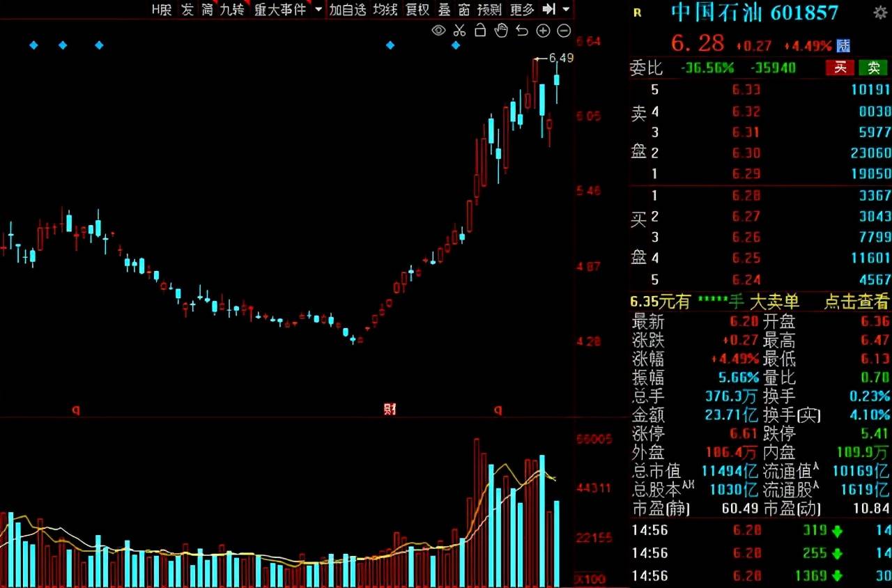Click the 窗 window toolbar item
892x588 pixels.
(464, 9)
